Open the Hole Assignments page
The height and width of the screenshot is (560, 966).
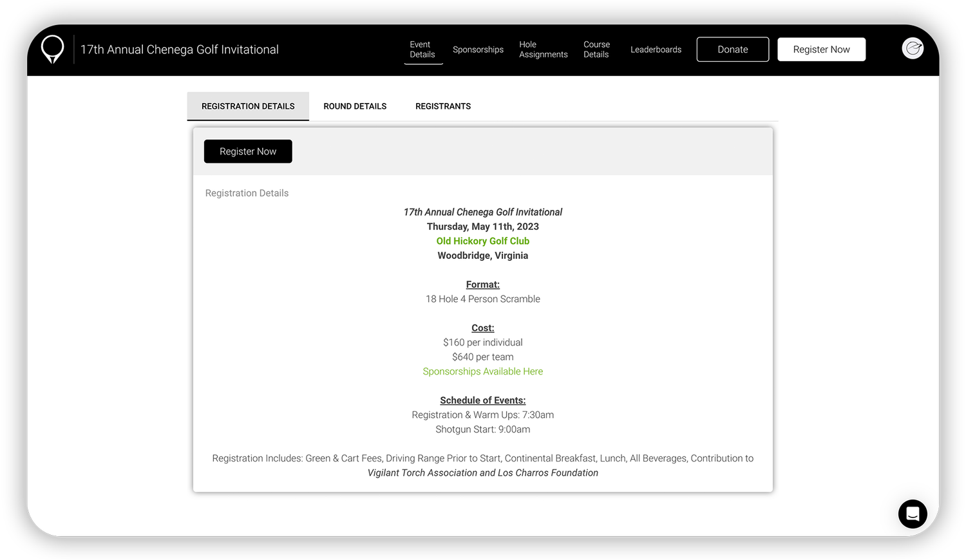pos(543,49)
